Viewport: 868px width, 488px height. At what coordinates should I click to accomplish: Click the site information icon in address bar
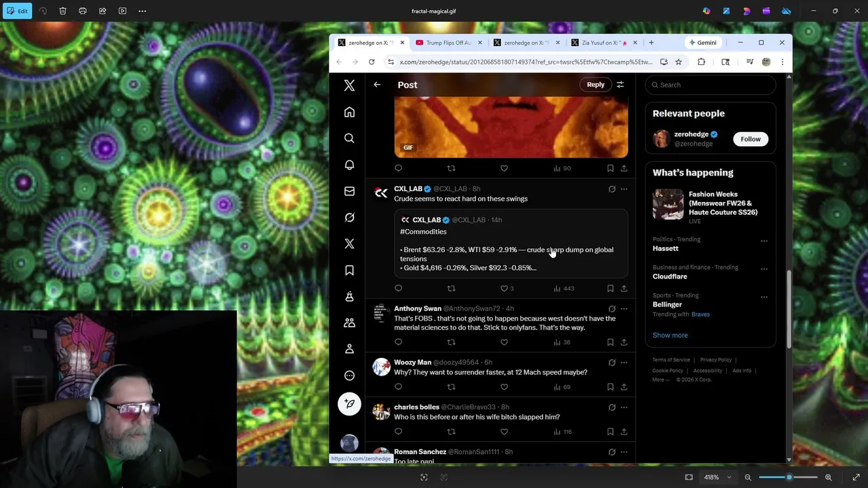tap(391, 62)
